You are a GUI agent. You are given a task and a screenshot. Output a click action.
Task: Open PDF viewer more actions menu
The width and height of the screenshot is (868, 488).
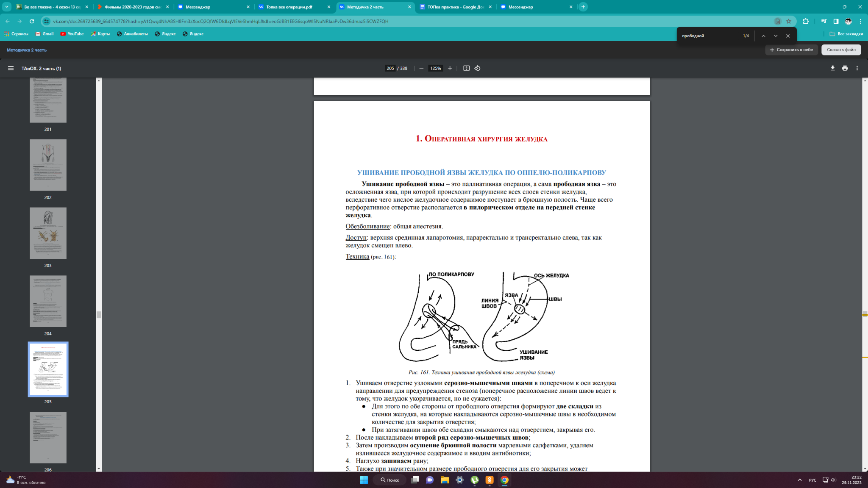(x=857, y=68)
